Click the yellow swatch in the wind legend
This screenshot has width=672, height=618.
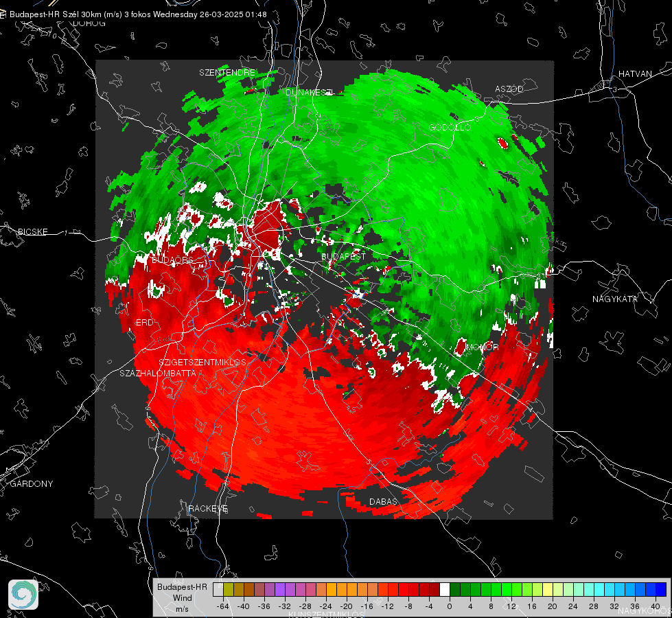coord(548,589)
